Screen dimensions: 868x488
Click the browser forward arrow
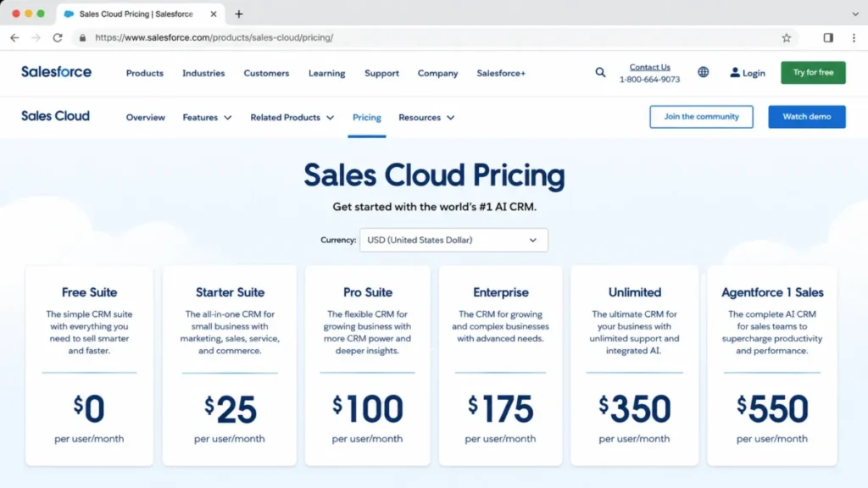pos(36,37)
